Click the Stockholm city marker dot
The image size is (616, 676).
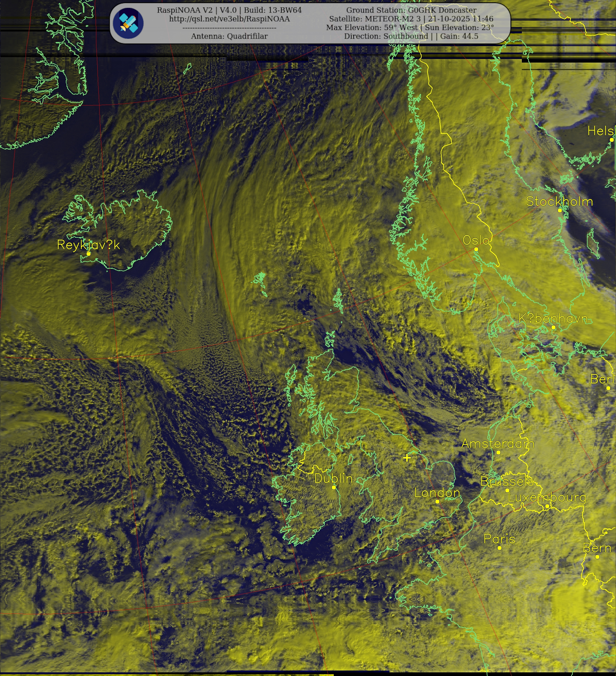point(560,210)
